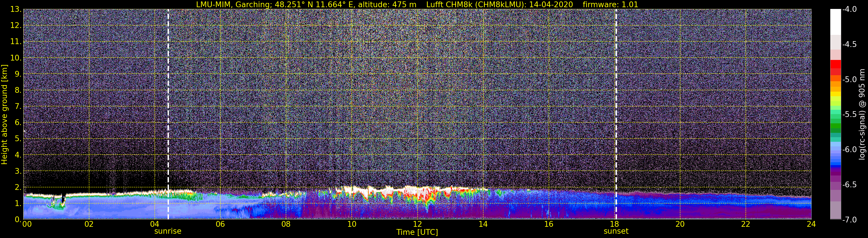Click the 'firmware: 1.01' text in the title
868x238 pixels.
tap(610, 4)
